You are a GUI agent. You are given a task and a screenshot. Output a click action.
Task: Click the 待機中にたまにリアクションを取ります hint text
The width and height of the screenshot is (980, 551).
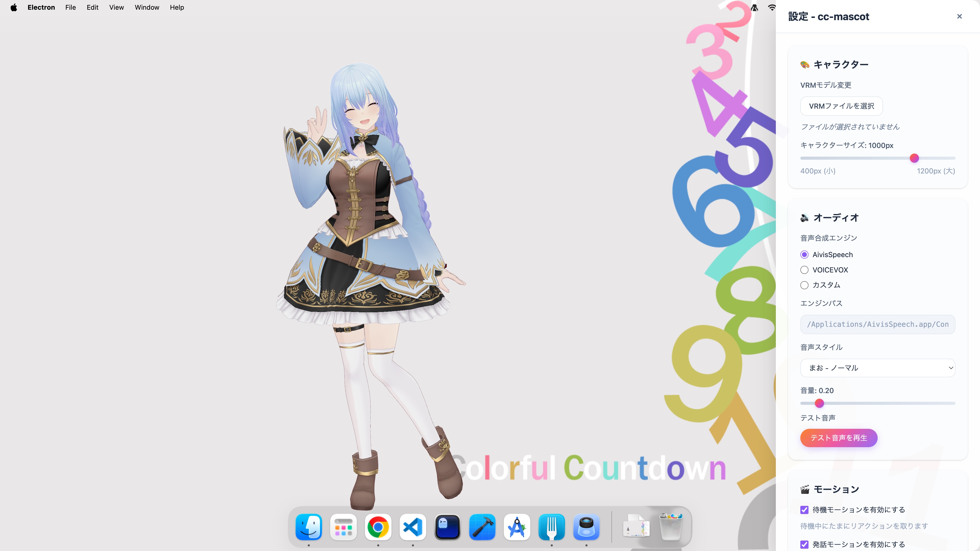(864, 526)
